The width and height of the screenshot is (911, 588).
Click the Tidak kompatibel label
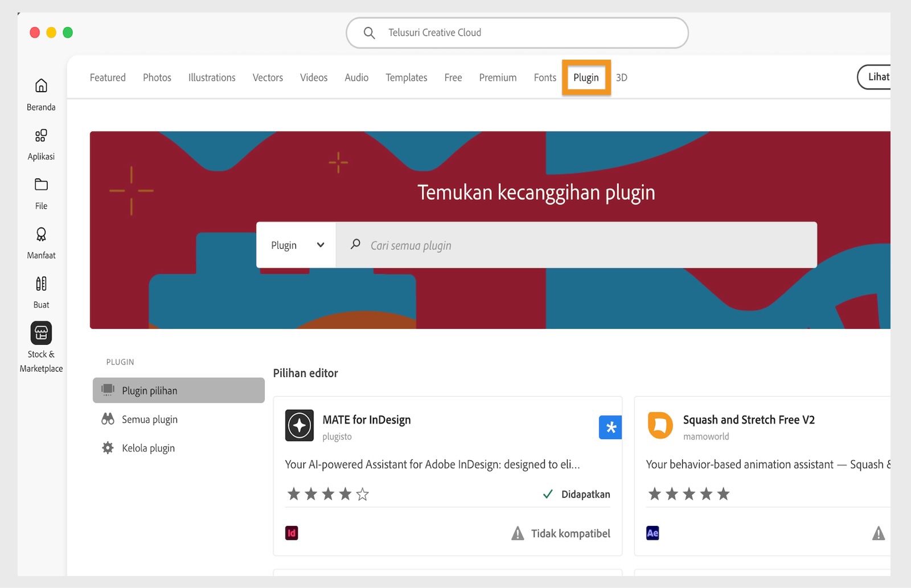[x=571, y=533]
